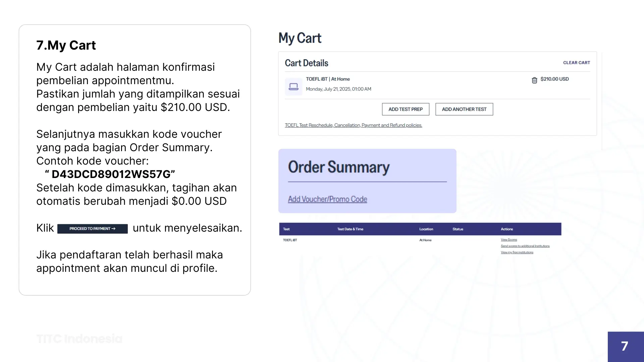
Task: Click the PROCEED TO PAYMENT arrow button
Action: [x=92, y=229]
